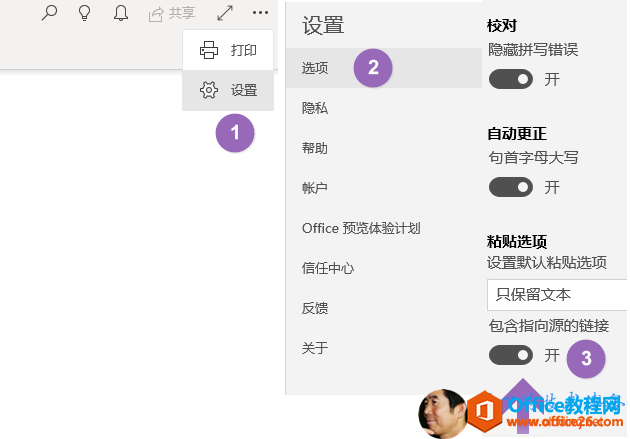
Task: Toggle 句首字母大写 switch
Action: point(511,187)
